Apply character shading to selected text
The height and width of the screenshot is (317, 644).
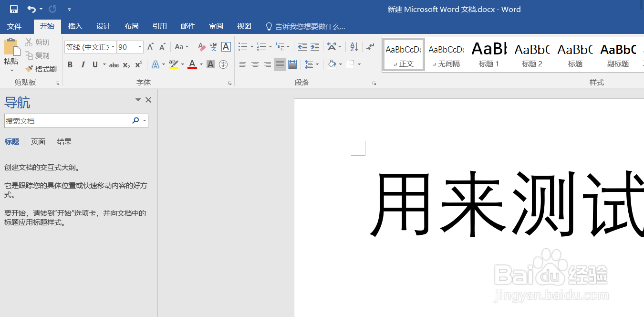click(x=210, y=64)
